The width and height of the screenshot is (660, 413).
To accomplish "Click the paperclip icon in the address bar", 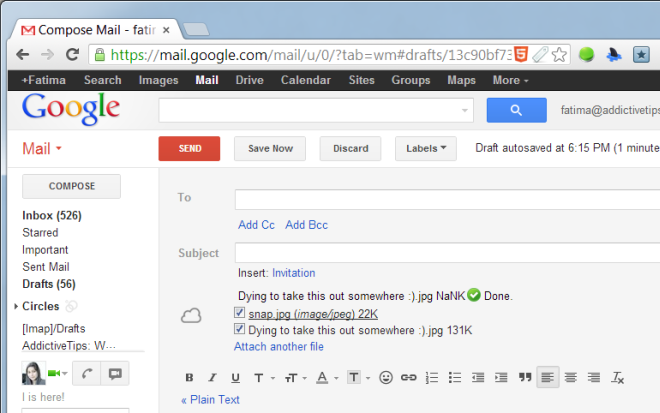I will pos(540,54).
